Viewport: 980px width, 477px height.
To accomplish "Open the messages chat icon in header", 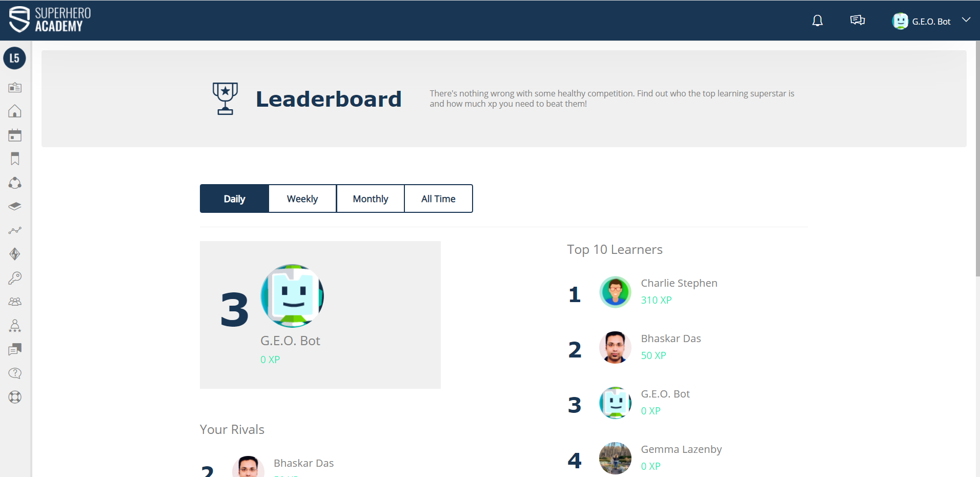I will click(857, 21).
